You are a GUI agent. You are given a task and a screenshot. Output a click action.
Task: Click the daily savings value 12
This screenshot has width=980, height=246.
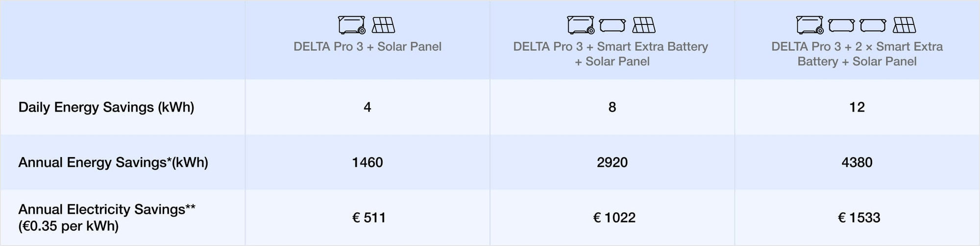[x=857, y=107]
